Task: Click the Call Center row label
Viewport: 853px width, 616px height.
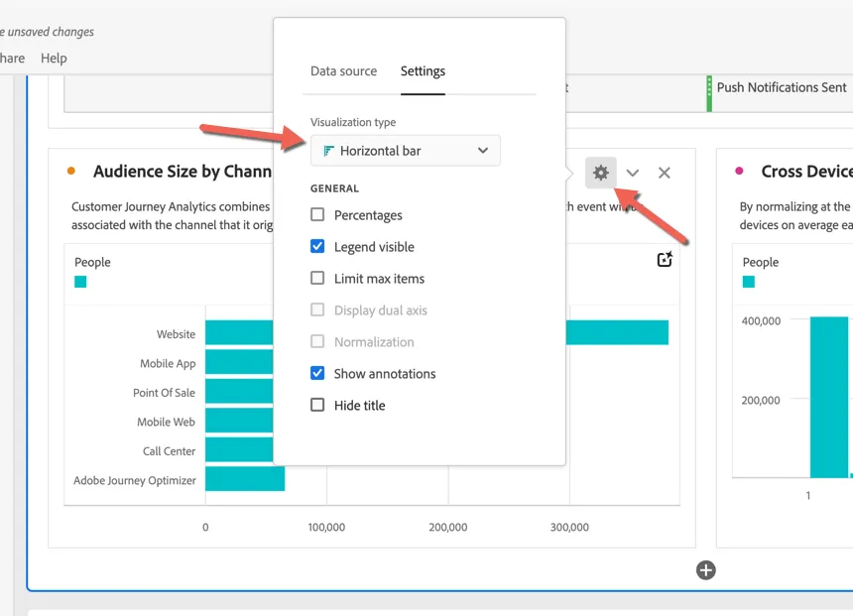Action: (169, 451)
